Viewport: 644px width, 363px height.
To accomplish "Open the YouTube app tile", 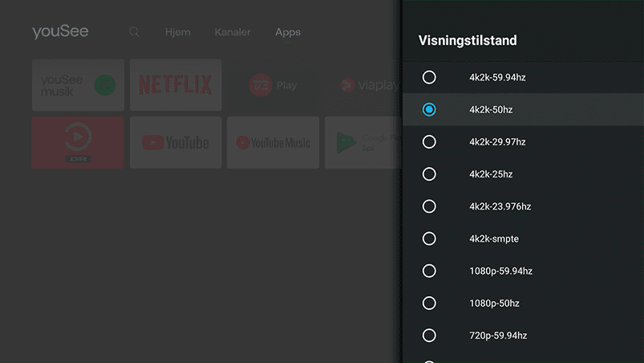I will pyautogui.click(x=176, y=142).
